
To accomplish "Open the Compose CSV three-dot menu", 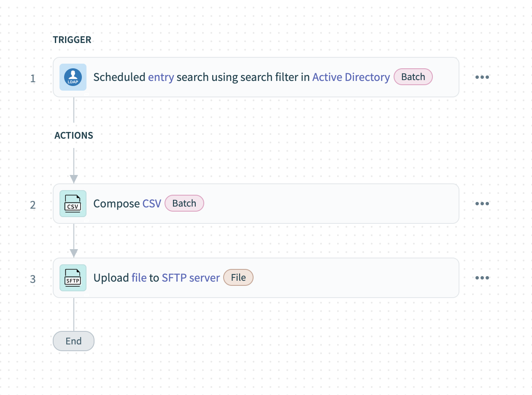I will click(x=482, y=203).
